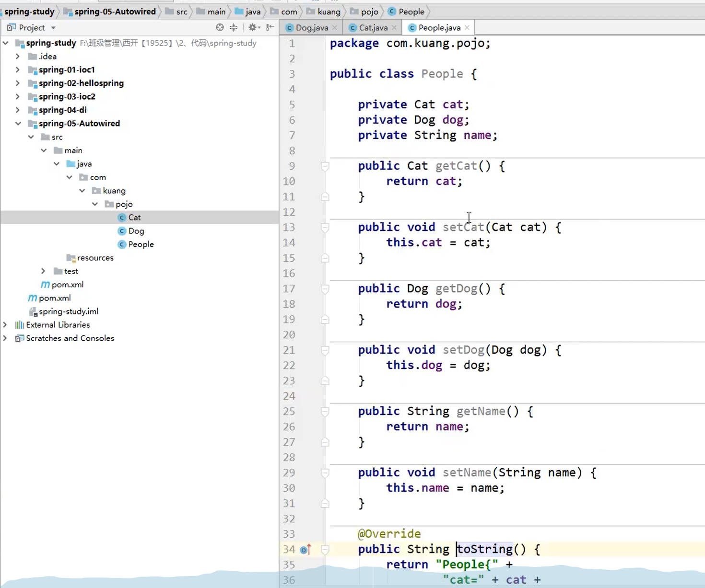Viewport: 705px width, 588px height.
Task: Fold the toString method at line 34
Action: 325,550
